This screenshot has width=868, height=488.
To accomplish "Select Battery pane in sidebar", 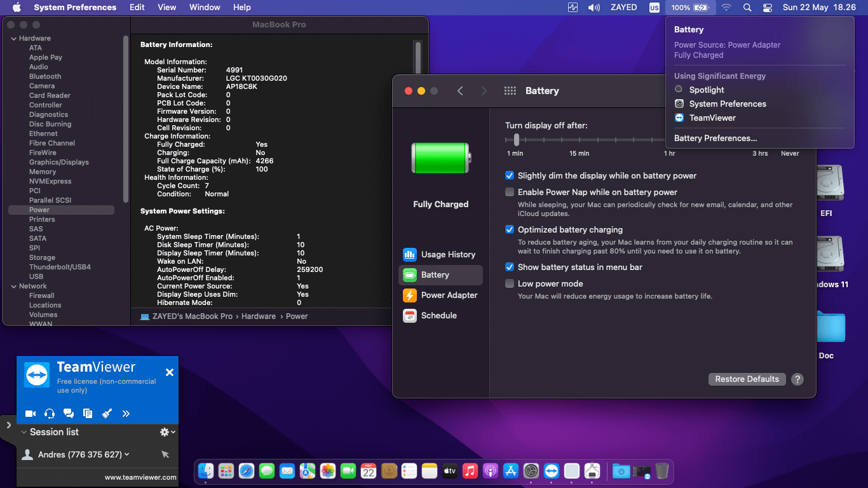I will pyautogui.click(x=440, y=274).
